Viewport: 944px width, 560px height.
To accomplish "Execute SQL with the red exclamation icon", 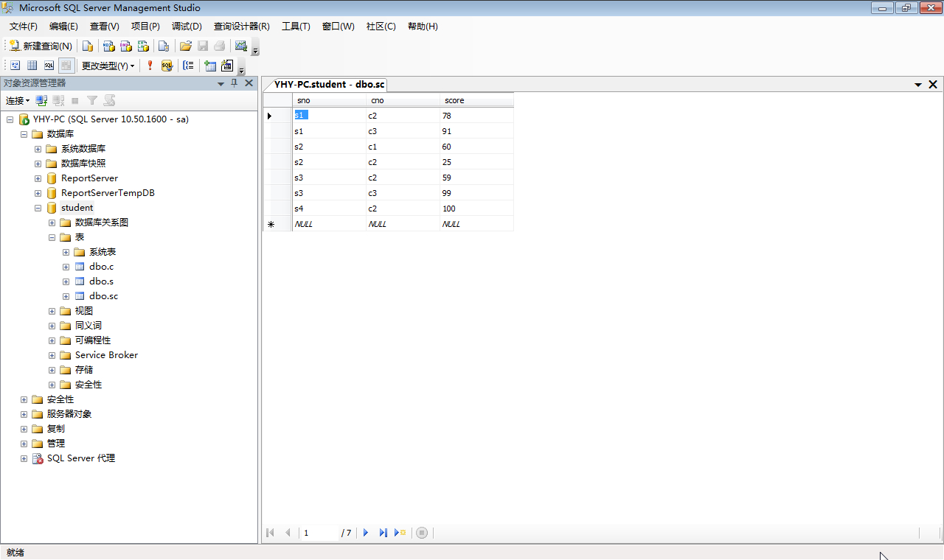I will (x=150, y=66).
